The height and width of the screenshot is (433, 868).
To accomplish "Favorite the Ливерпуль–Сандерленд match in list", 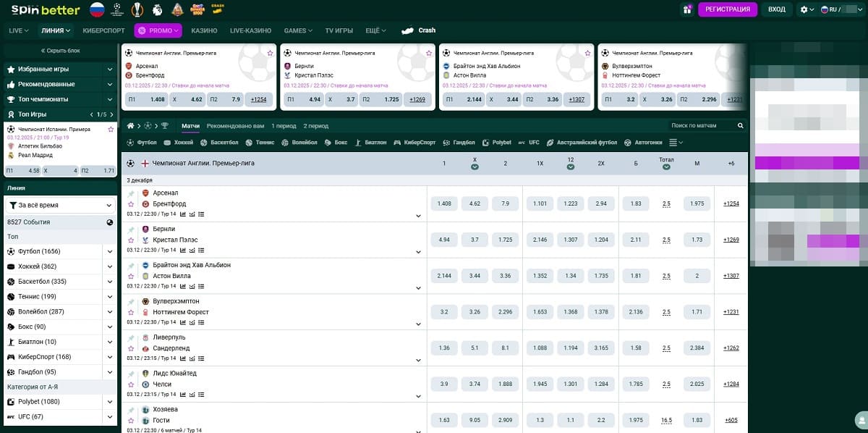I will (x=131, y=348).
